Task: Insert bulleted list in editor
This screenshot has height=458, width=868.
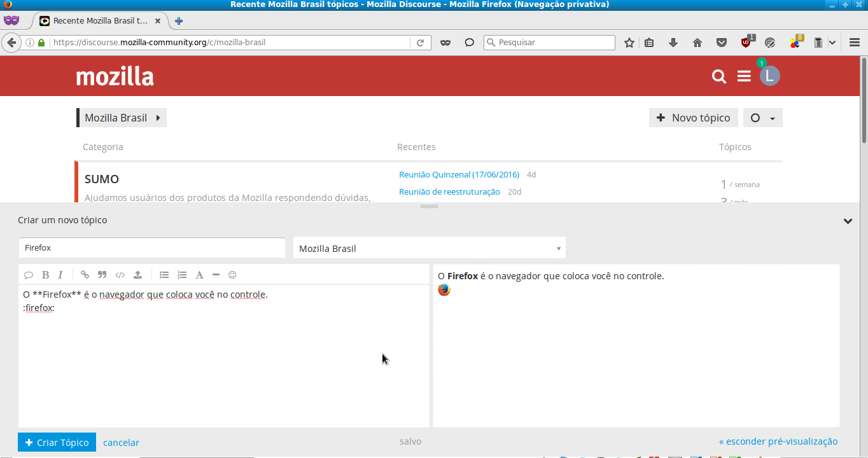Action: pyautogui.click(x=164, y=275)
